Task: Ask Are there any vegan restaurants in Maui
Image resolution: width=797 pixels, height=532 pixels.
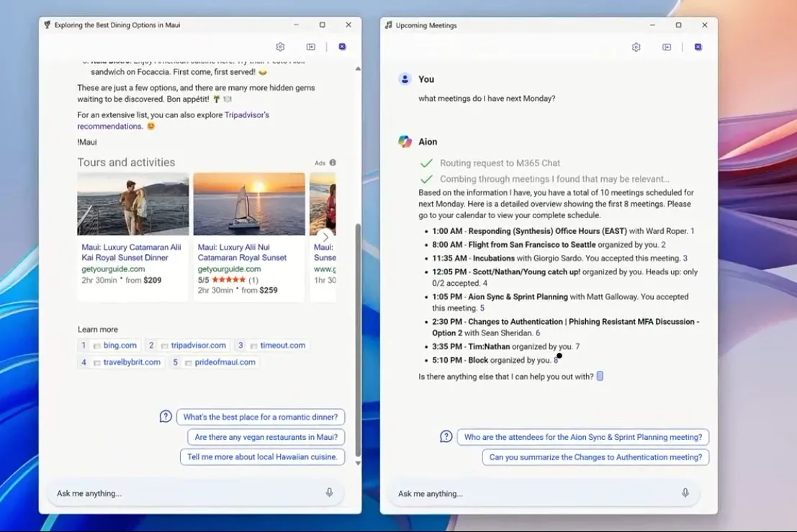Action: [x=266, y=437]
